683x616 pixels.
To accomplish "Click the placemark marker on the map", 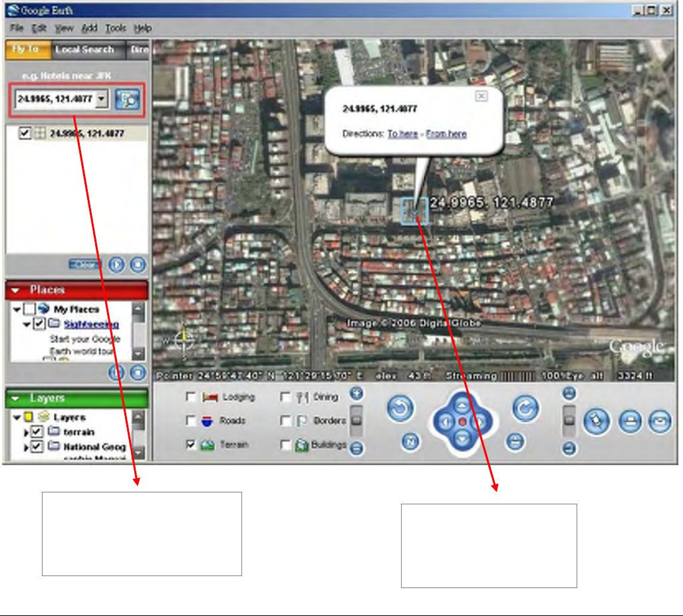I will click(414, 211).
